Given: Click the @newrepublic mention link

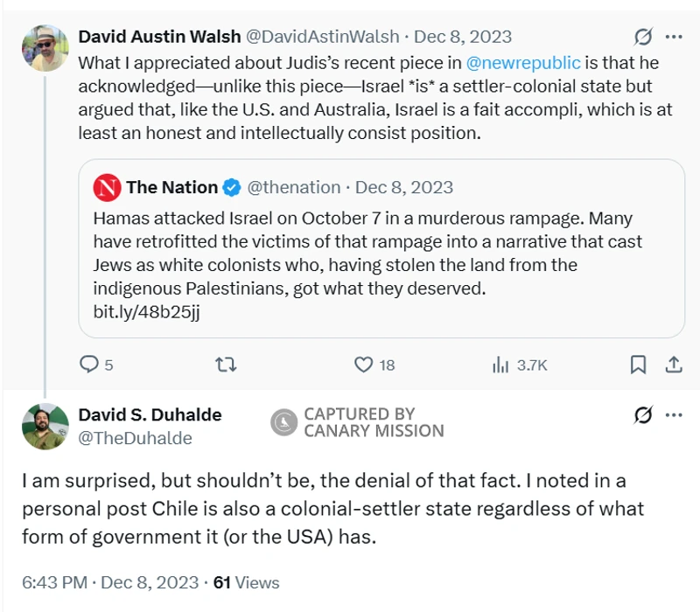Looking at the screenshot, I should (x=525, y=63).
